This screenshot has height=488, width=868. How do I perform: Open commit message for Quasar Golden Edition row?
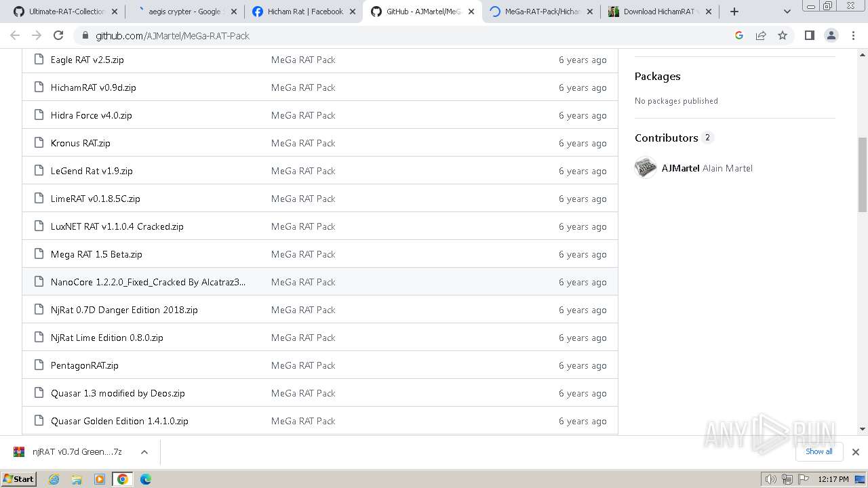[x=303, y=421]
